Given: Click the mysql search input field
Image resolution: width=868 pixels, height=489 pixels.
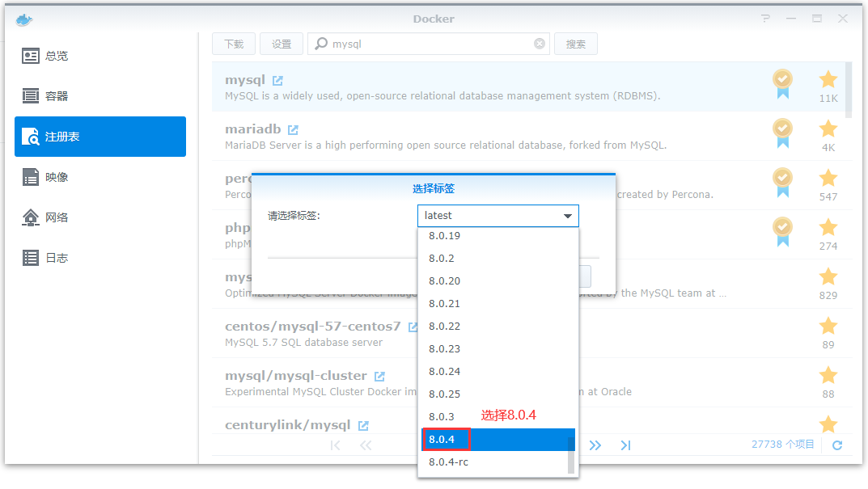Looking at the screenshot, I should [429, 44].
